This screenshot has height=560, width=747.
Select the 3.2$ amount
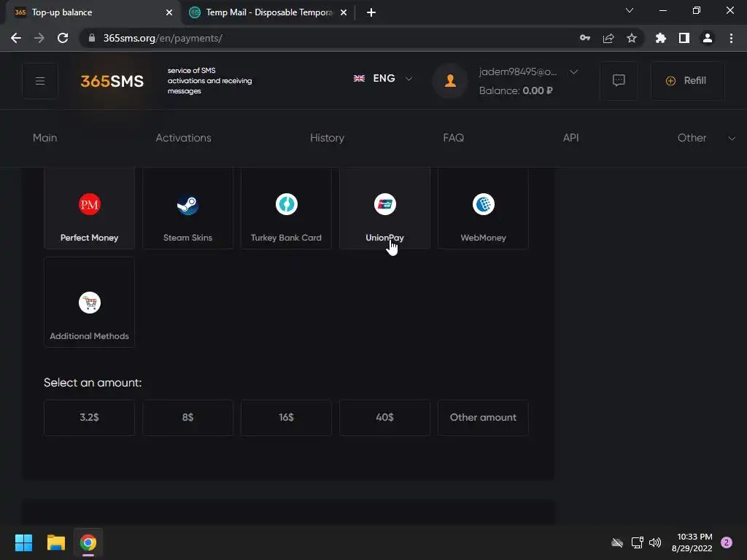coord(89,418)
